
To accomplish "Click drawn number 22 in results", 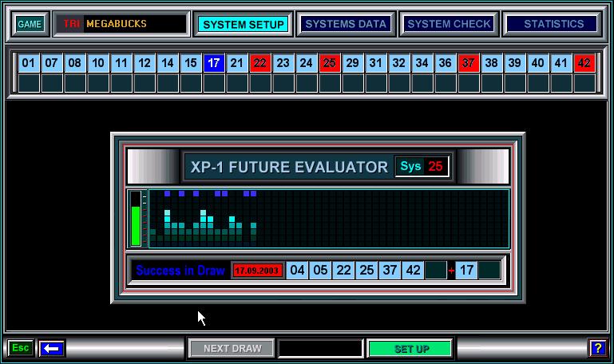I will tap(343, 270).
